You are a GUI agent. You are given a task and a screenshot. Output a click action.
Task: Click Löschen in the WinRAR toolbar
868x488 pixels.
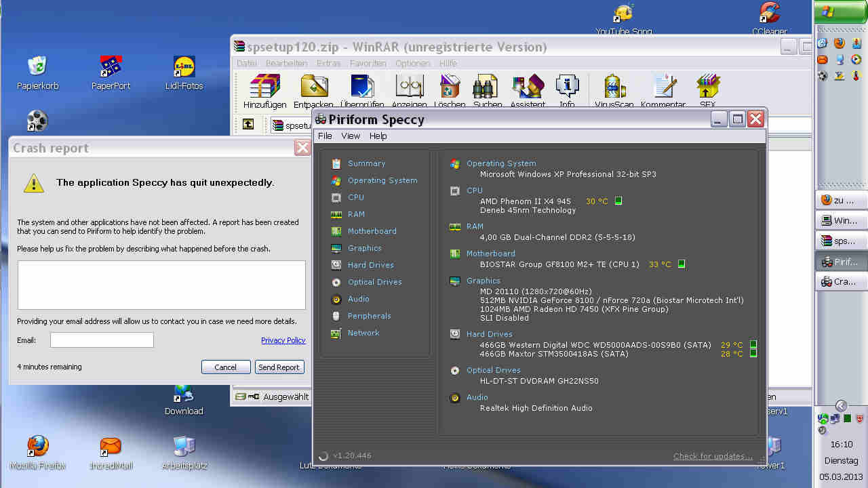[x=450, y=91]
